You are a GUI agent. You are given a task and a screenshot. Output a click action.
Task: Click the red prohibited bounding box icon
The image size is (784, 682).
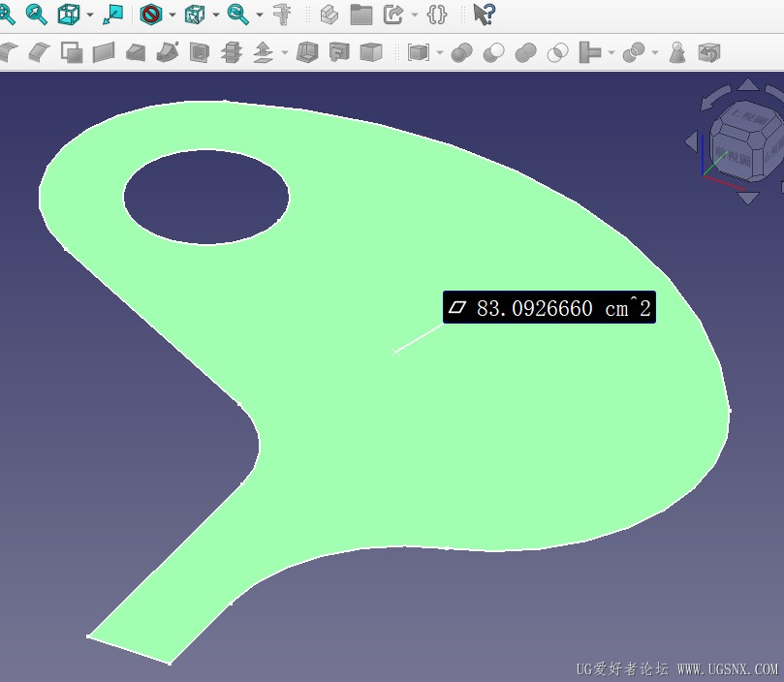[x=150, y=14]
